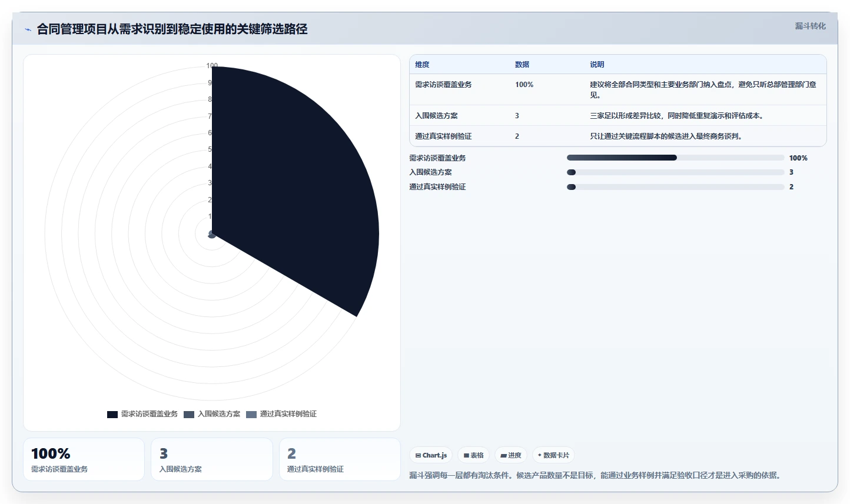Image resolution: width=850 pixels, height=504 pixels.
Task: Toggle the 入围候选方案 legend swatch
Action: (x=189, y=414)
